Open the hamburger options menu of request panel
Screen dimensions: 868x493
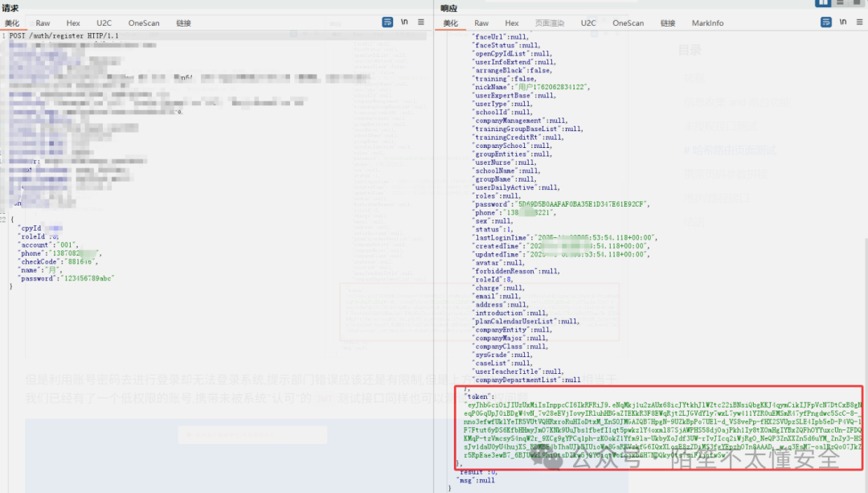tap(421, 23)
